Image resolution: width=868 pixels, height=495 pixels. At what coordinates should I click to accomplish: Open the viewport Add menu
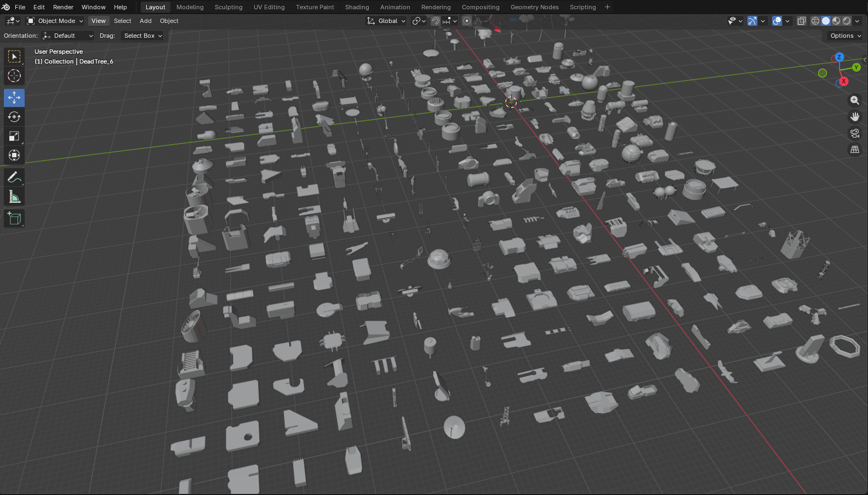[145, 21]
